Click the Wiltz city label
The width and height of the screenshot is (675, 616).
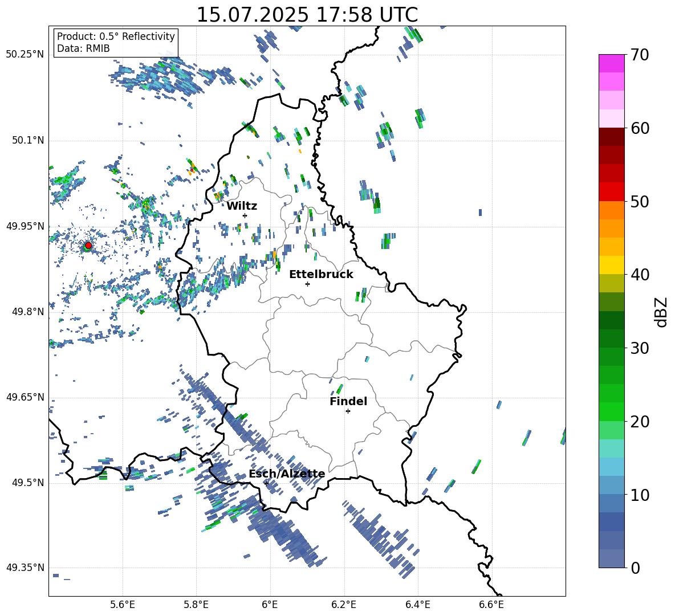point(242,206)
